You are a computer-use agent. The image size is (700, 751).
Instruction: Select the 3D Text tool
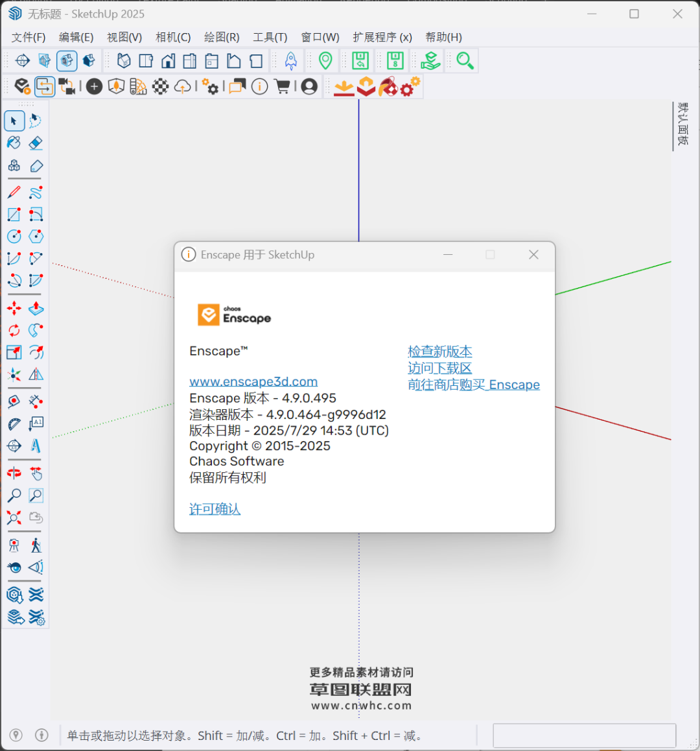coord(36,446)
